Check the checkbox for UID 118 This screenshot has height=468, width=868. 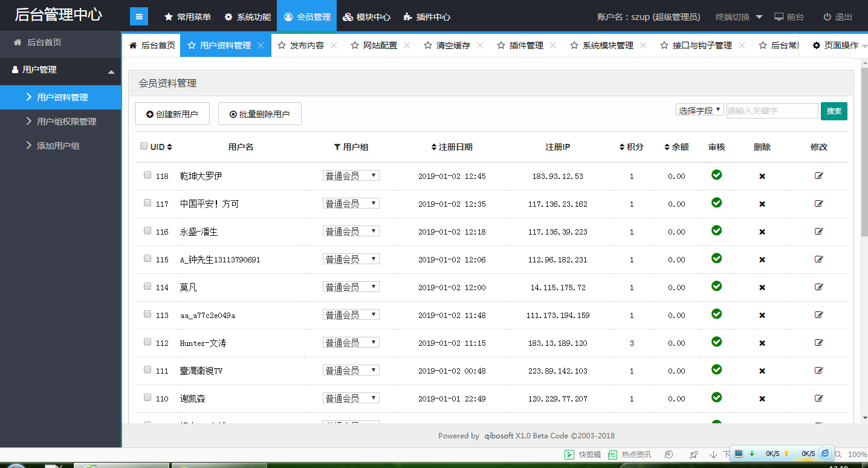147,175
